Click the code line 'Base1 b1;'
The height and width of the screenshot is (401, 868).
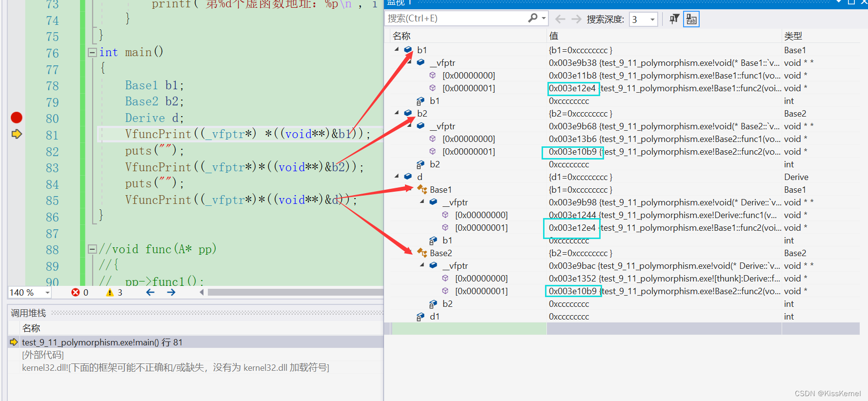154,85
